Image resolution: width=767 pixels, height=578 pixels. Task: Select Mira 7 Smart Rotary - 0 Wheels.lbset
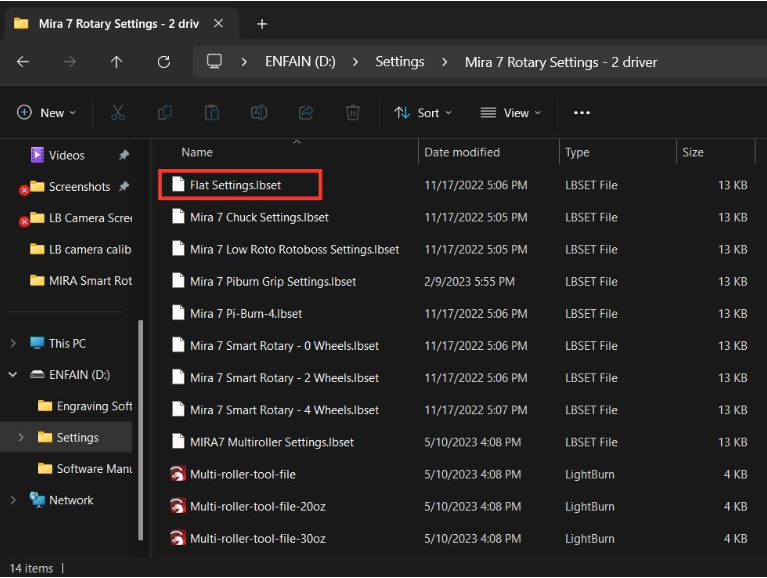click(x=284, y=346)
